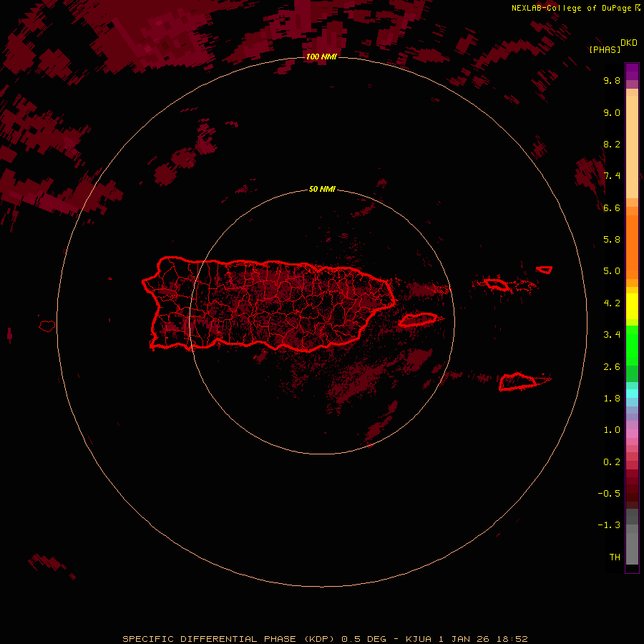Image resolution: width=644 pixels, height=644 pixels.
Task: Click the small Mona island outline to the west
Action: tap(47, 326)
